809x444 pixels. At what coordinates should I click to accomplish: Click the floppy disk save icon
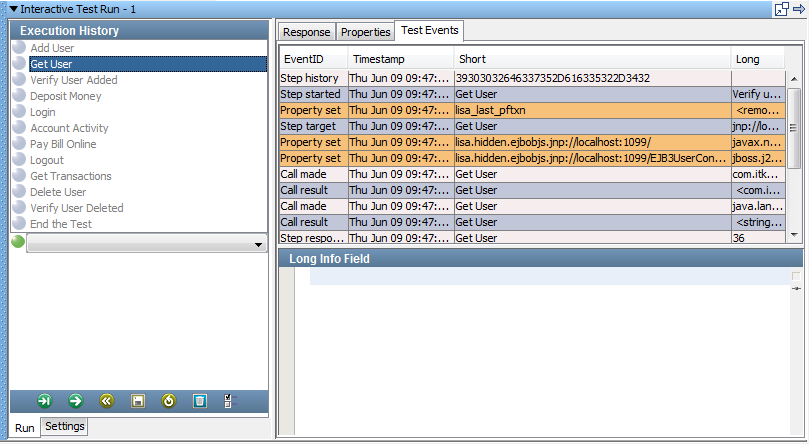click(138, 401)
